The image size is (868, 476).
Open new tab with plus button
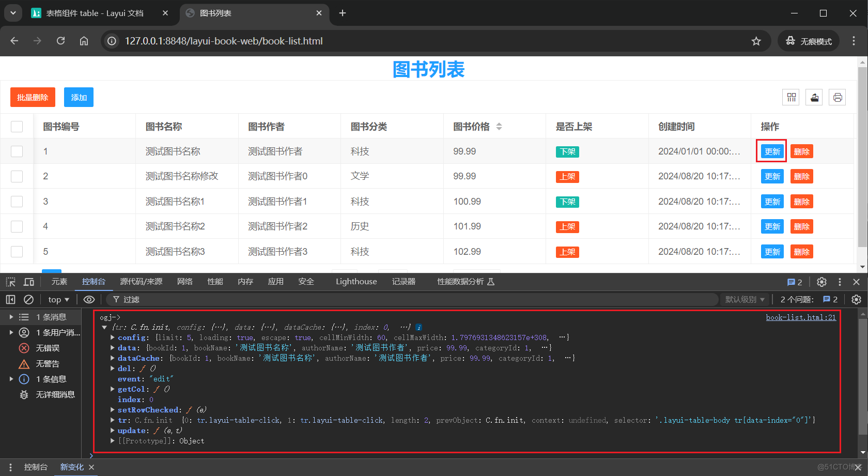[x=343, y=13]
